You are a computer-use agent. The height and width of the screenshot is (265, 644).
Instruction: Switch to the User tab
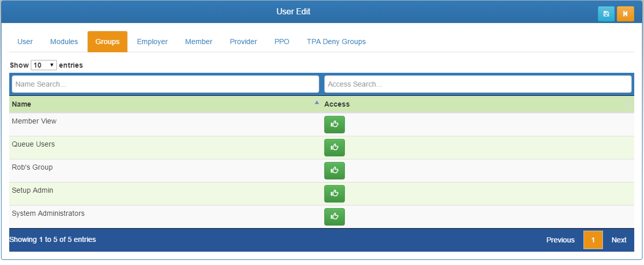(x=25, y=42)
